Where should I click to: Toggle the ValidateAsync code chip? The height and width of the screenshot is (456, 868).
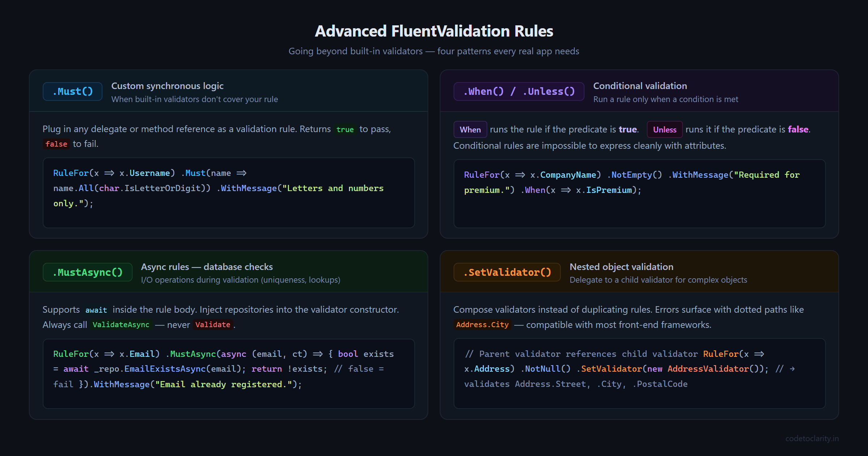tap(121, 325)
